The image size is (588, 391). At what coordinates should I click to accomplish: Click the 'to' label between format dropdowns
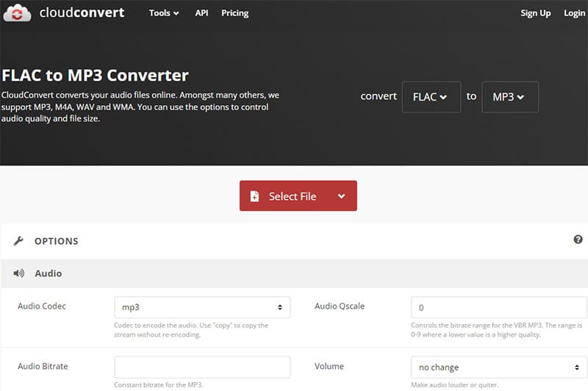click(x=471, y=96)
